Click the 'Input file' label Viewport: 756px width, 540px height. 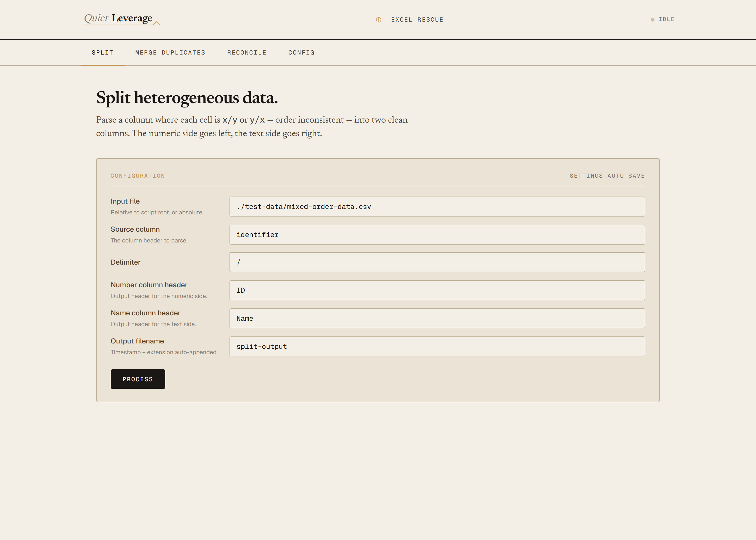coord(125,201)
